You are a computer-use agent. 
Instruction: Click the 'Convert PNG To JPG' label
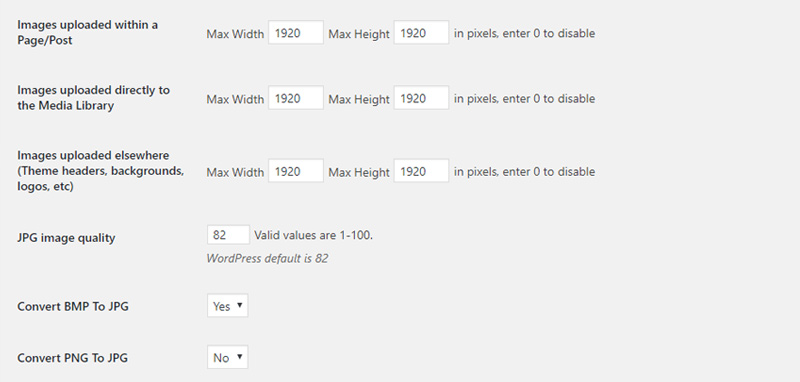[x=72, y=358]
